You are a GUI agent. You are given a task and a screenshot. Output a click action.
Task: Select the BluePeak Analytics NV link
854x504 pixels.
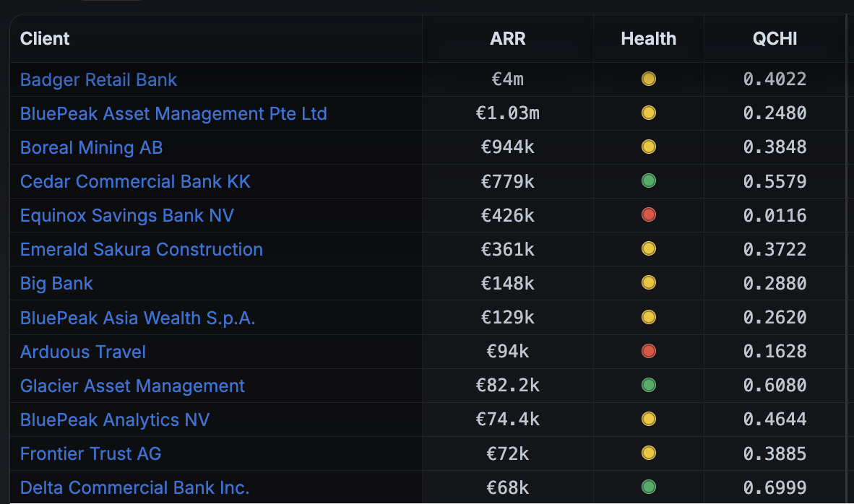point(115,420)
